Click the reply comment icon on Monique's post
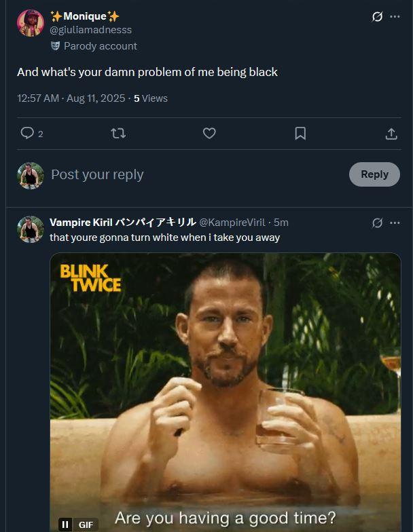Image resolution: width=413 pixels, height=532 pixels. (27, 134)
